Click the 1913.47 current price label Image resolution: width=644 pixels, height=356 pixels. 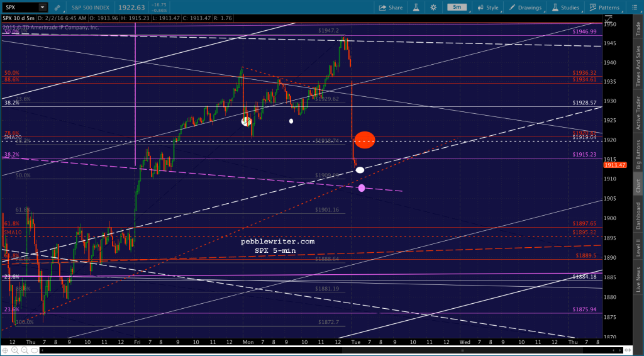615,165
